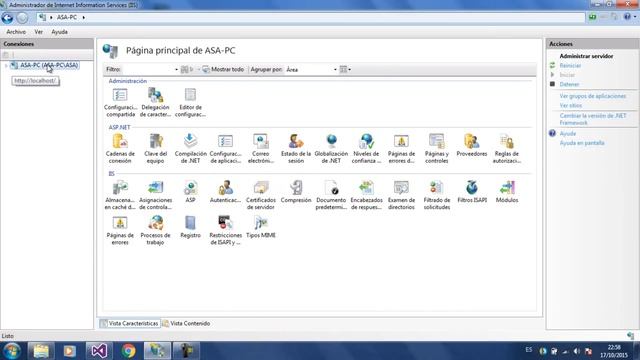640x360 pixels.
Task: Open Certificados de servidor feature
Action: coord(260,195)
